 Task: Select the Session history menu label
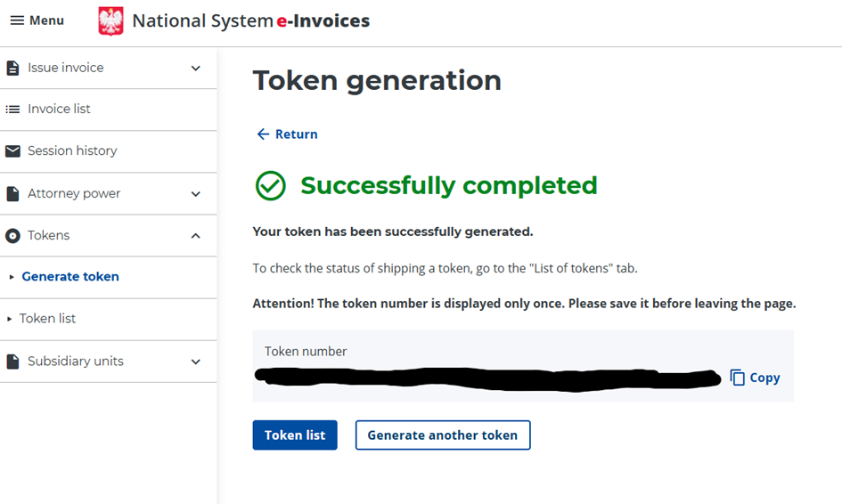72,151
